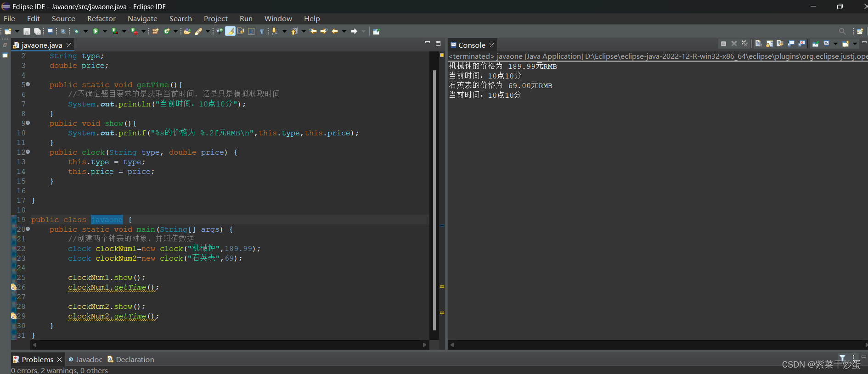Save the current file using the Save icon

coord(27,31)
